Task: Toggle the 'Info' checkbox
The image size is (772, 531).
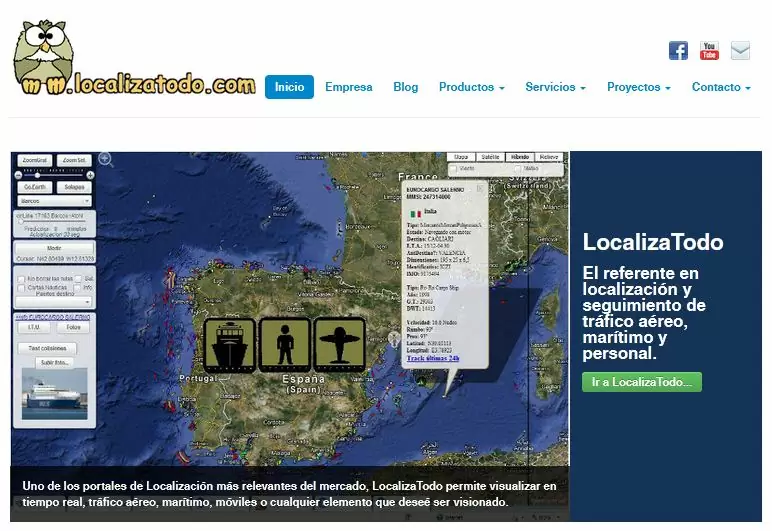Action: pos(77,287)
